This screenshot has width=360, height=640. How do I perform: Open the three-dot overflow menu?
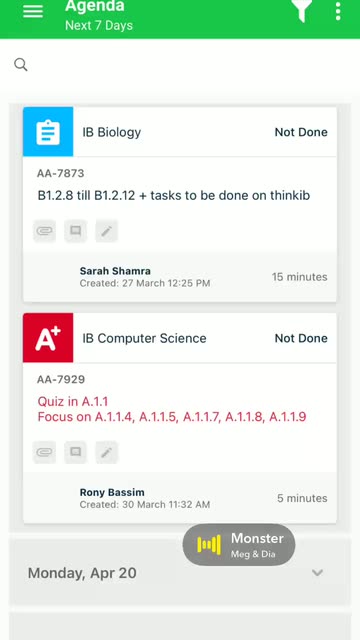(338, 11)
